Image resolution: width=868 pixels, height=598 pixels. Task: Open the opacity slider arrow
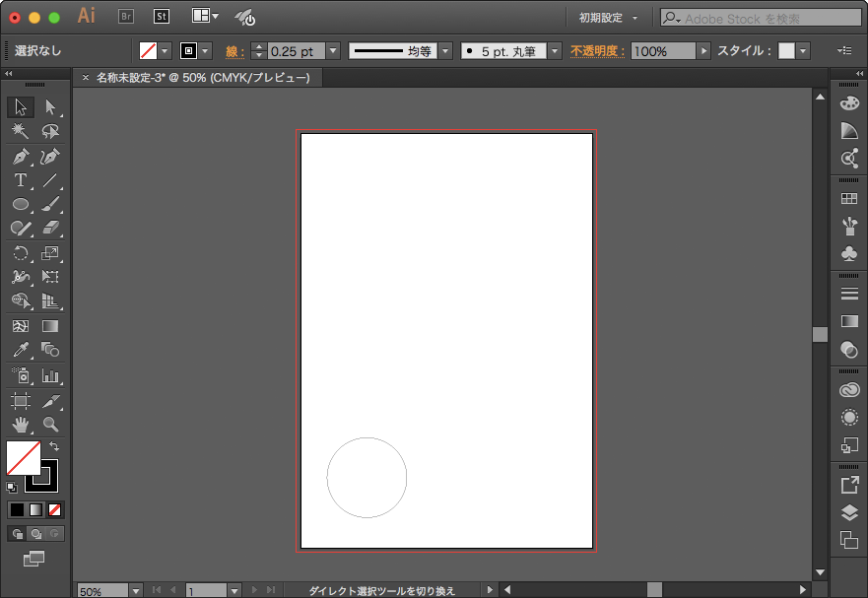(x=703, y=51)
